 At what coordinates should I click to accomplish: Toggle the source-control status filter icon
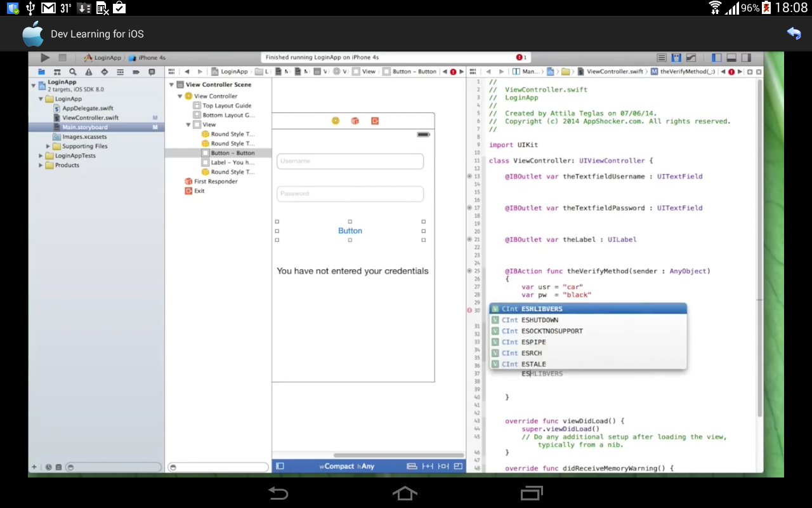click(58, 467)
